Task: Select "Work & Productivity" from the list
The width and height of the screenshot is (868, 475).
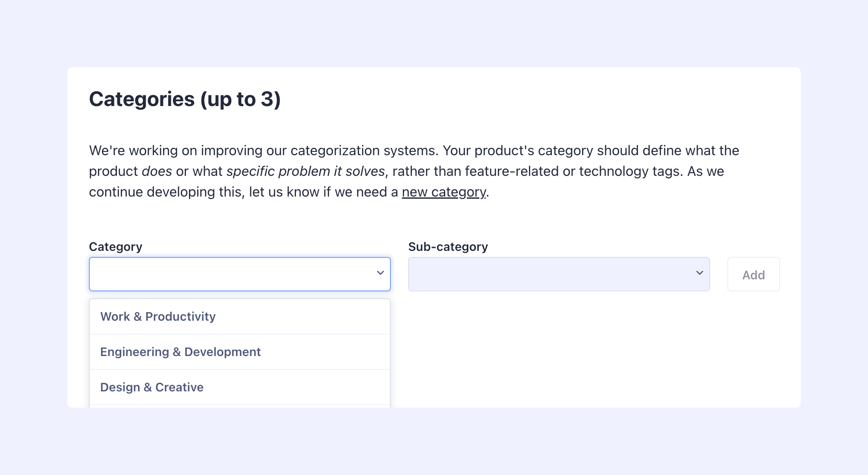Action: pos(158,316)
